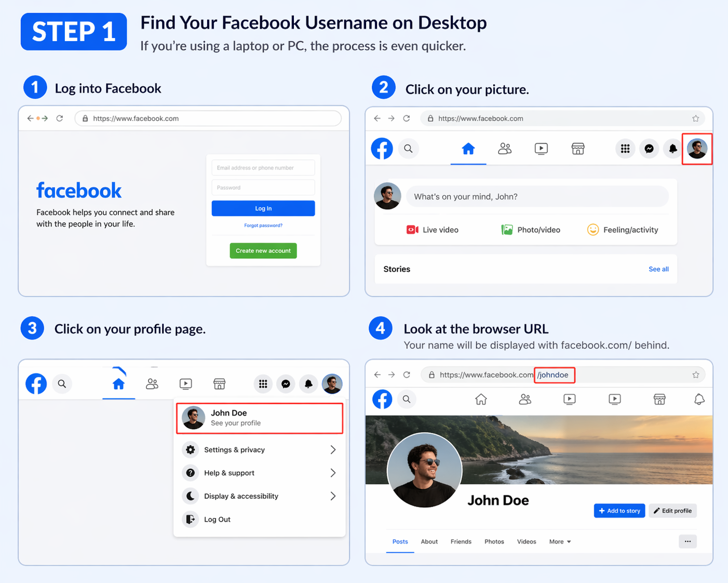This screenshot has width=728, height=583.
Task: Expand the chevron next to Display & accessibility
Action: (x=333, y=496)
